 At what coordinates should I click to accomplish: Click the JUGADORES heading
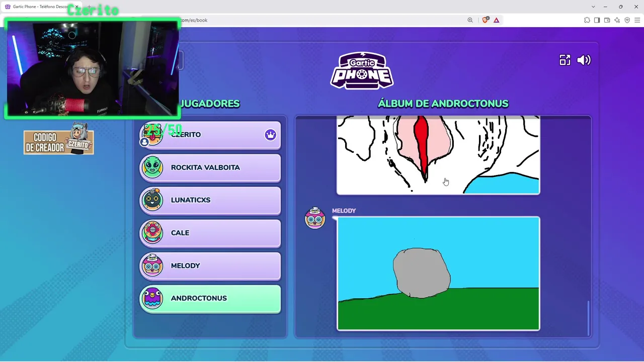tap(210, 104)
